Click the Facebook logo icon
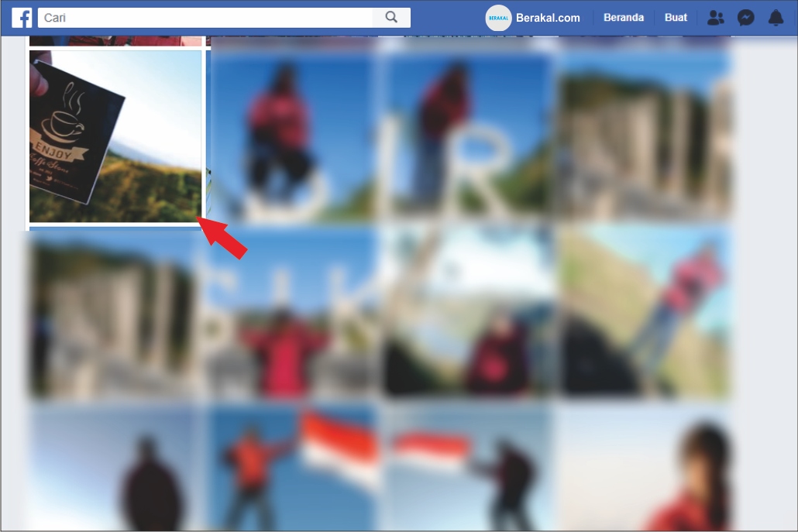The image size is (798, 532). pos(22,18)
